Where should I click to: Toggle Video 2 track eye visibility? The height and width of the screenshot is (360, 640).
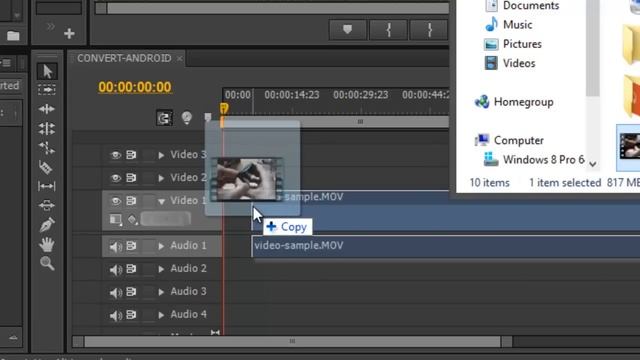(116, 178)
